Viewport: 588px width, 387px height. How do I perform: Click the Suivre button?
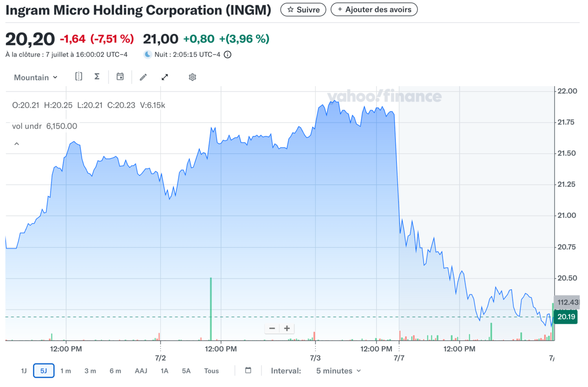point(303,9)
